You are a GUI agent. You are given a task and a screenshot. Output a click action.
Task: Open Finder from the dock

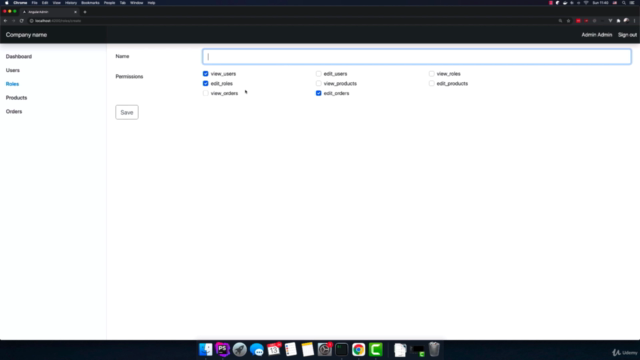point(205,350)
